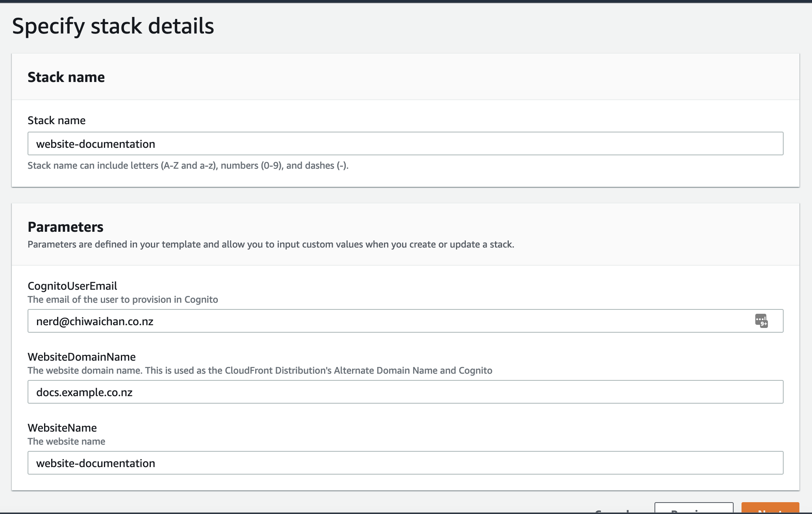This screenshot has height=514, width=812.
Task: Click the WebsiteName parameter label
Action: tap(62, 428)
